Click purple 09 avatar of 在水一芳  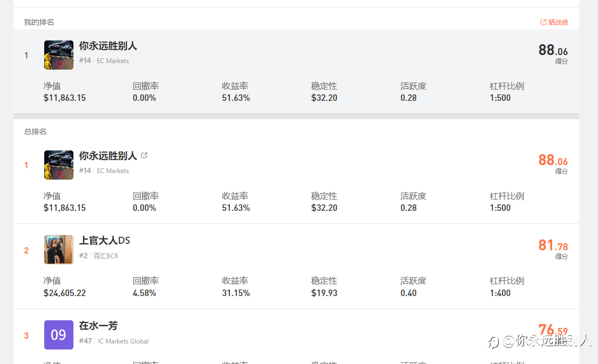(x=59, y=335)
